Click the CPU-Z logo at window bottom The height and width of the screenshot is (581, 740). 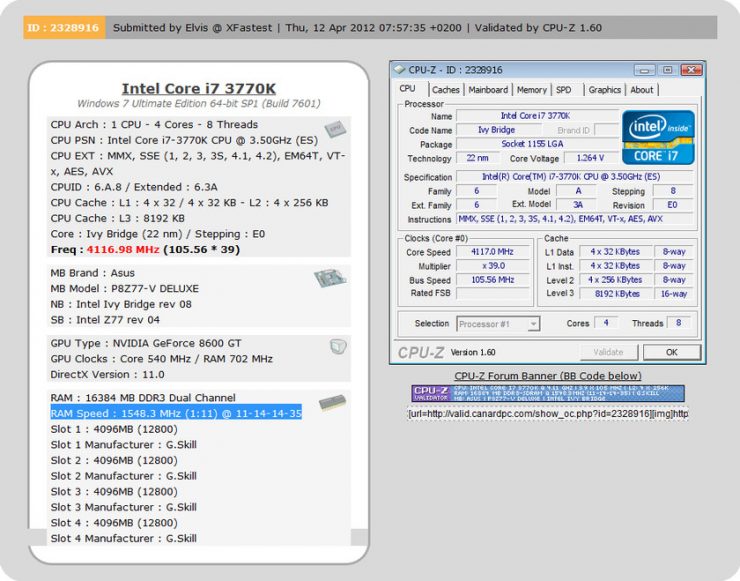(421, 353)
